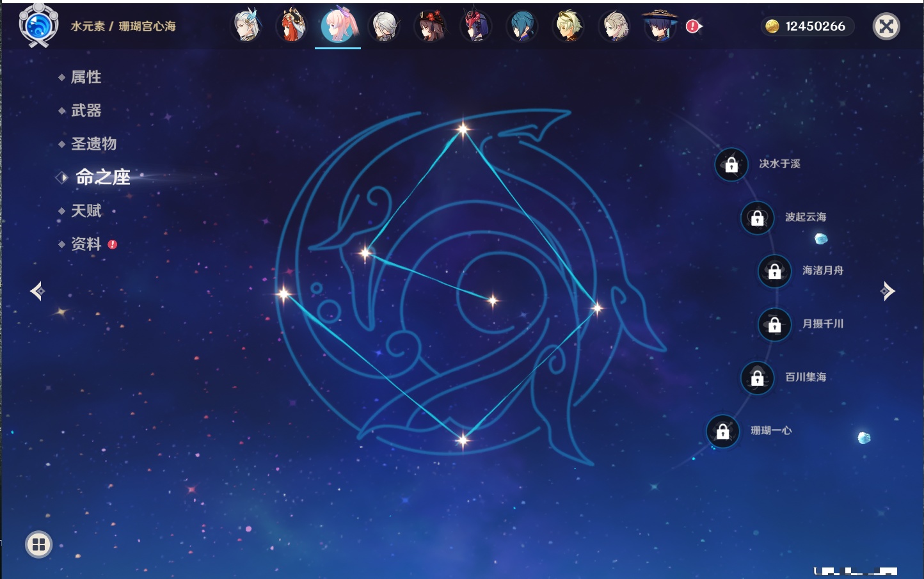
Task: Click the Mora coin icon
Action: pos(772,26)
